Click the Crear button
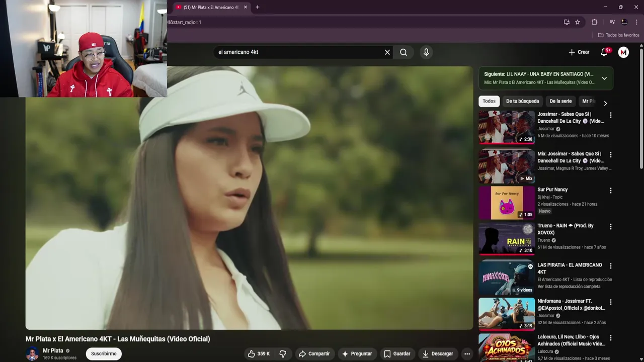 (579, 52)
